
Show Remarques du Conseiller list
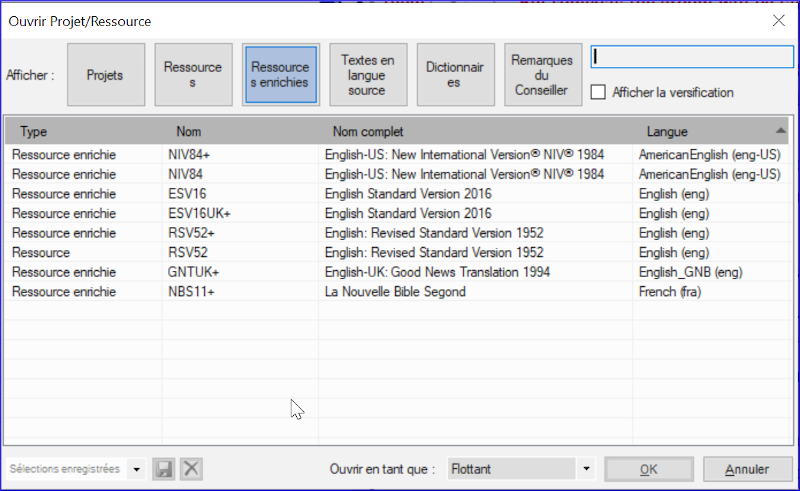click(542, 75)
